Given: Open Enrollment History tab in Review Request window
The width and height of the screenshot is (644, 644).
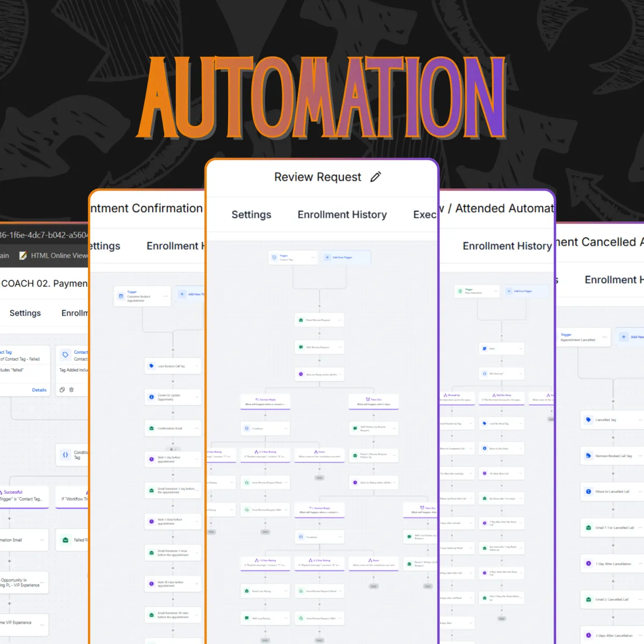Looking at the screenshot, I should [x=342, y=215].
